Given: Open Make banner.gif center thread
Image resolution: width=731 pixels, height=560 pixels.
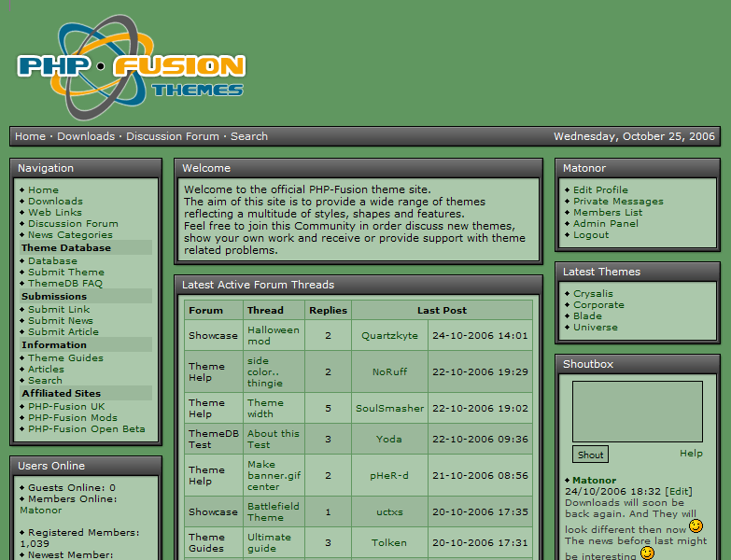Looking at the screenshot, I should [x=274, y=475].
